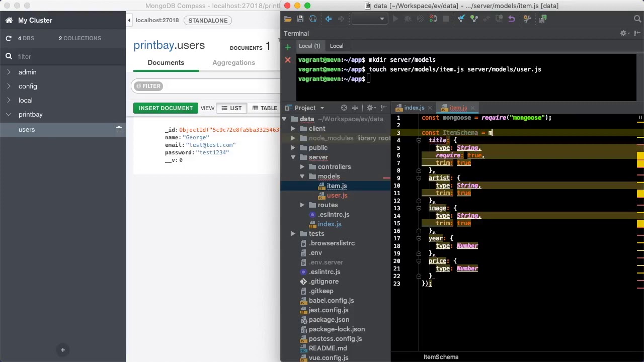This screenshot has width=644, height=362.
Task: Add a new terminal session with the green plus
Action: coord(288,47)
